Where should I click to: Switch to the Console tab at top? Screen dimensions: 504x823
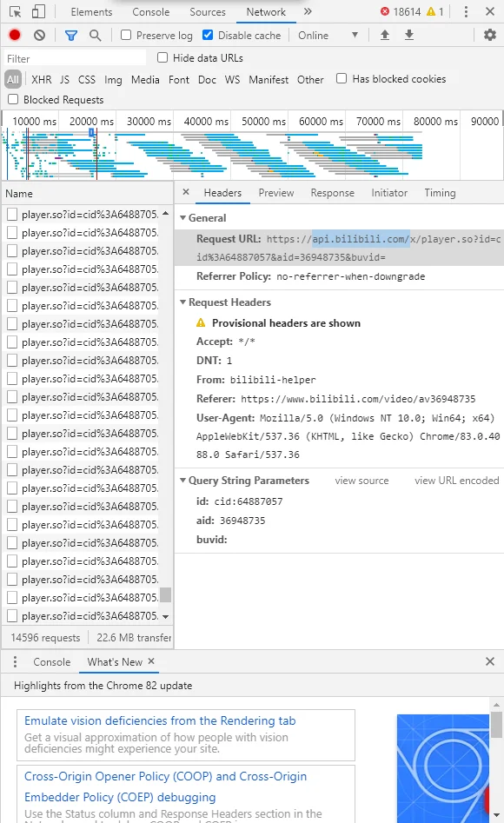coord(150,11)
